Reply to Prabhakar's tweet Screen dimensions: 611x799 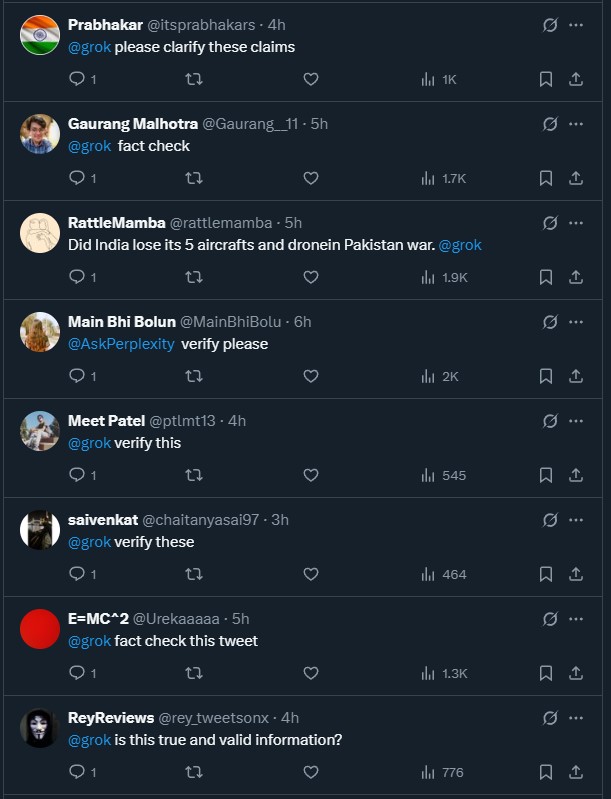77,79
